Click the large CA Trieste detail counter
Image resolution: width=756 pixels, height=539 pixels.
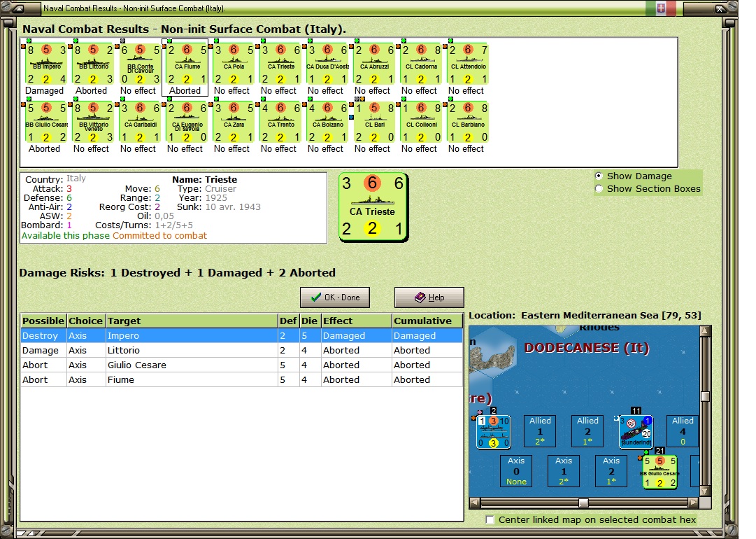[373, 207]
